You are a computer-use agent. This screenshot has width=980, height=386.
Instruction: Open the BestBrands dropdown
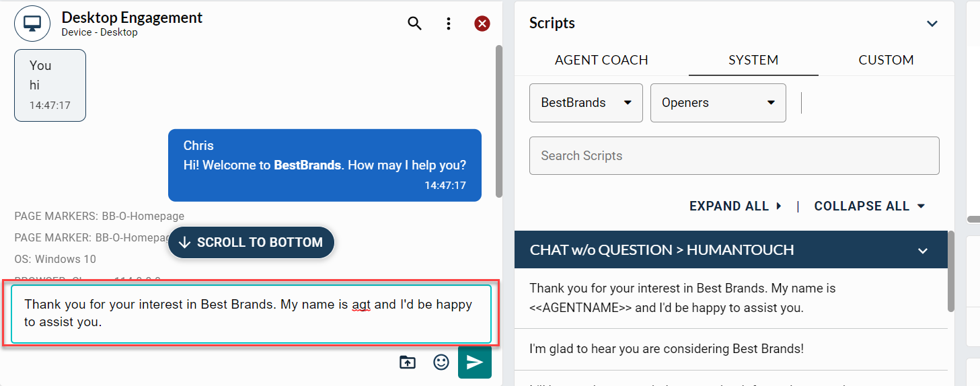pos(586,103)
